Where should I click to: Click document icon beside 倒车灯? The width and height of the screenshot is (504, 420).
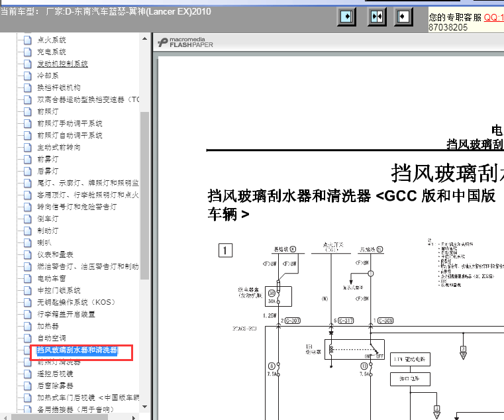(x=28, y=219)
